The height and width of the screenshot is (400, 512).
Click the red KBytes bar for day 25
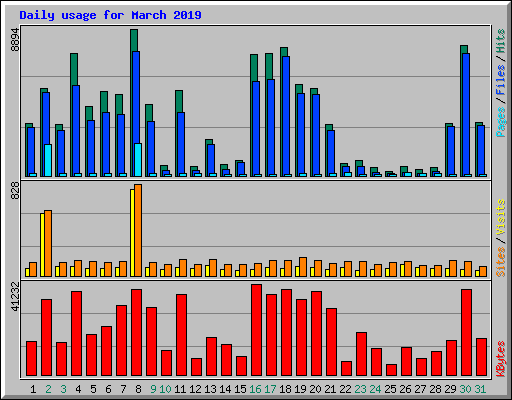pyautogui.click(x=391, y=370)
